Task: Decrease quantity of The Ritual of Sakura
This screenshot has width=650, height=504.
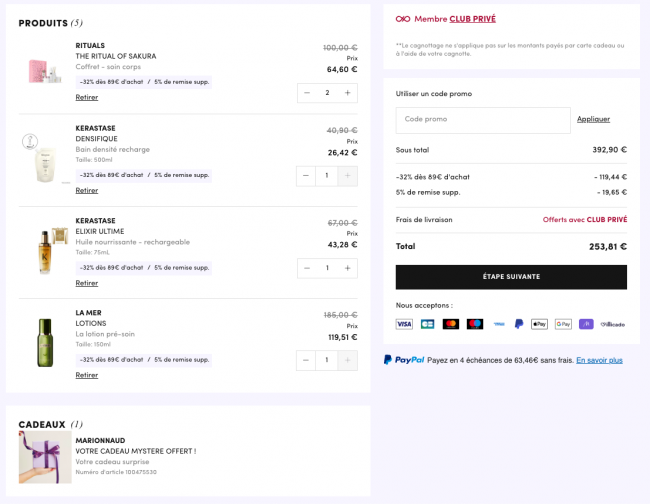Action: (x=307, y=93)
